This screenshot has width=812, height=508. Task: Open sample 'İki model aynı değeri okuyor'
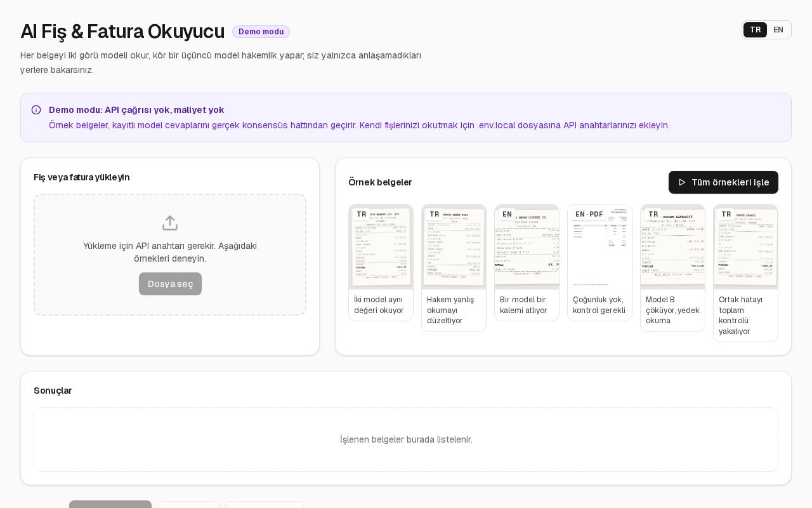click(381, 262)
